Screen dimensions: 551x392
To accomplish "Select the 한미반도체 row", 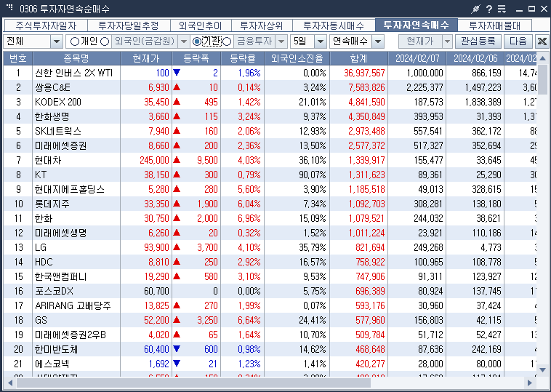I will point(270,350).
